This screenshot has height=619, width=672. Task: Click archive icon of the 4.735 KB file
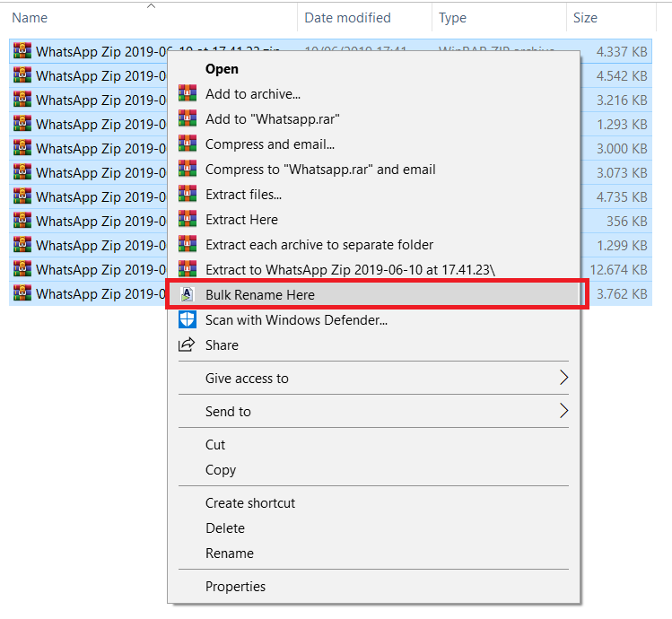(22, 196)
